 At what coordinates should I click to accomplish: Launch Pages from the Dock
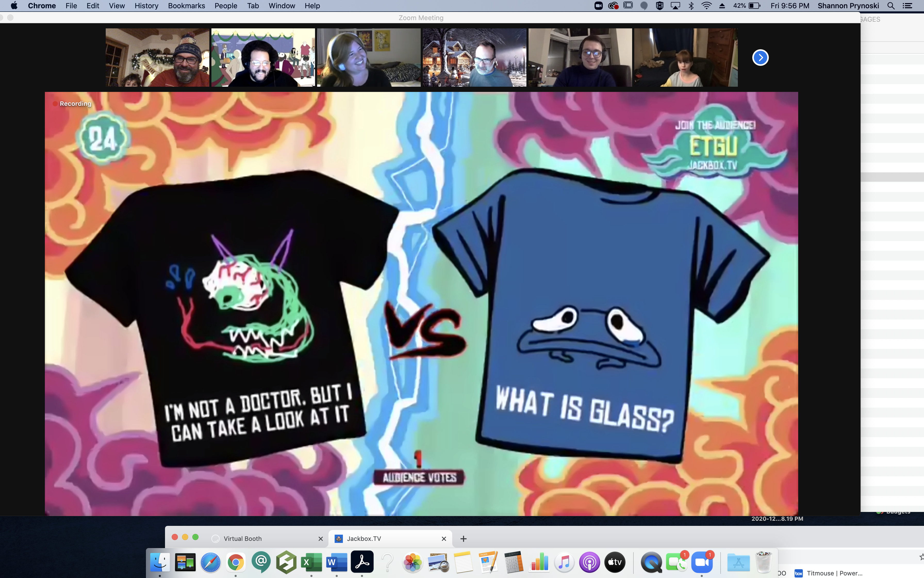(x=488, y=562)
